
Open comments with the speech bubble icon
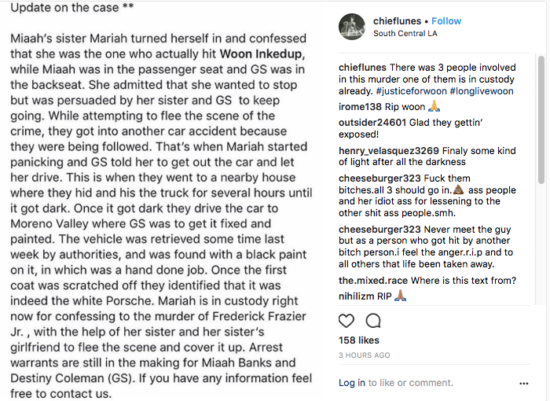(x=373, y=321)
